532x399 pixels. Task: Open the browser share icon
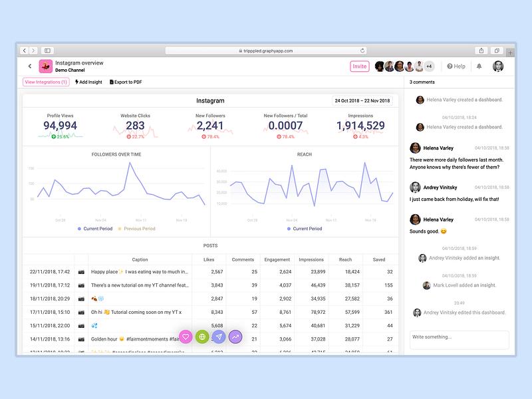[481, 51]
